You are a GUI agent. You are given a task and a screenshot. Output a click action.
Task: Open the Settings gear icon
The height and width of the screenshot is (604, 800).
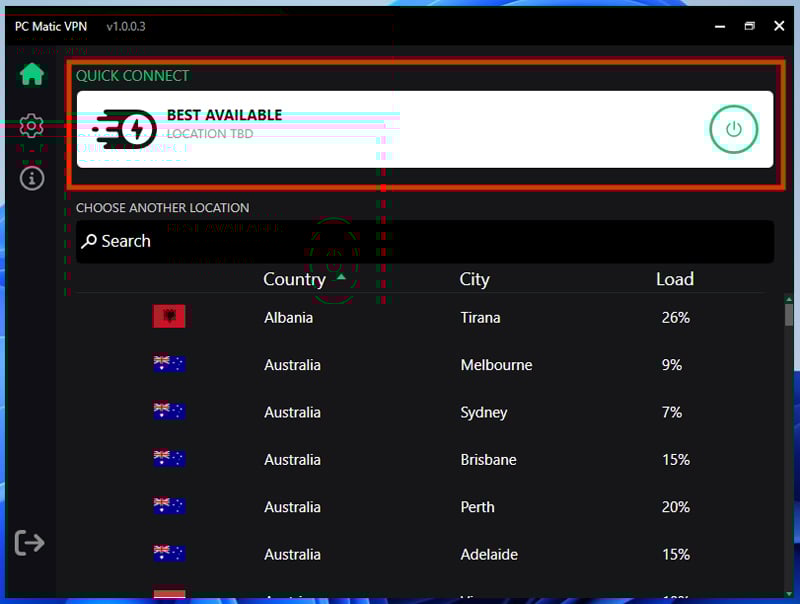32,126
